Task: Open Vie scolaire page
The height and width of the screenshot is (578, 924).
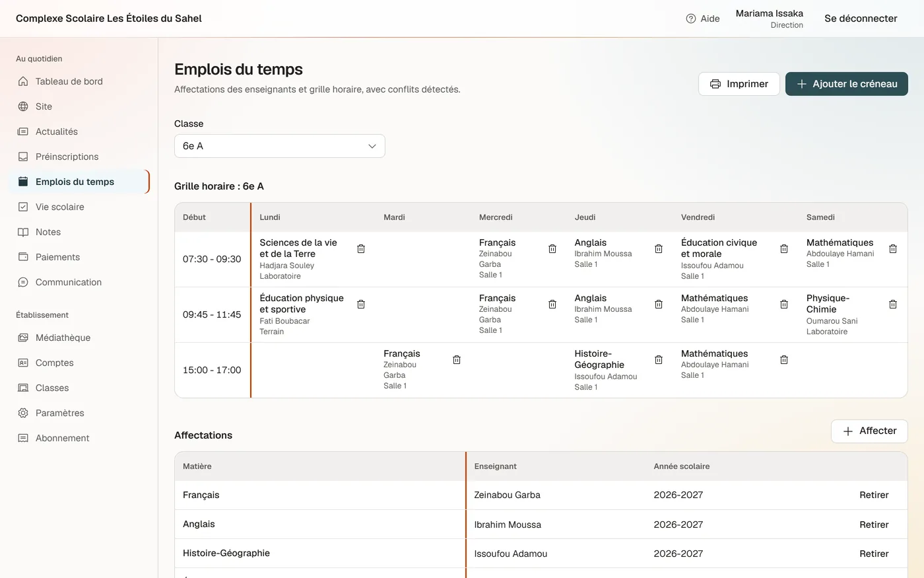Action: click(79, 207)
